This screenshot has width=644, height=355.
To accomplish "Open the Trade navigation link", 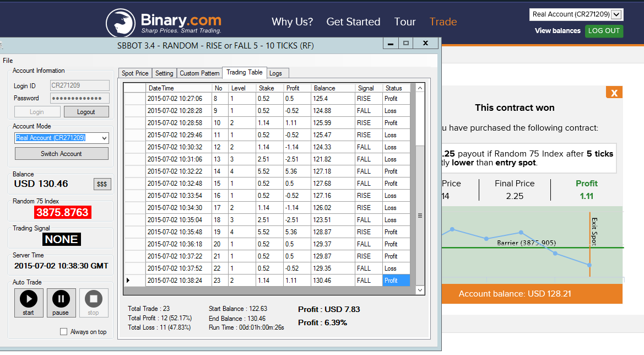I will tap(443, 22).
